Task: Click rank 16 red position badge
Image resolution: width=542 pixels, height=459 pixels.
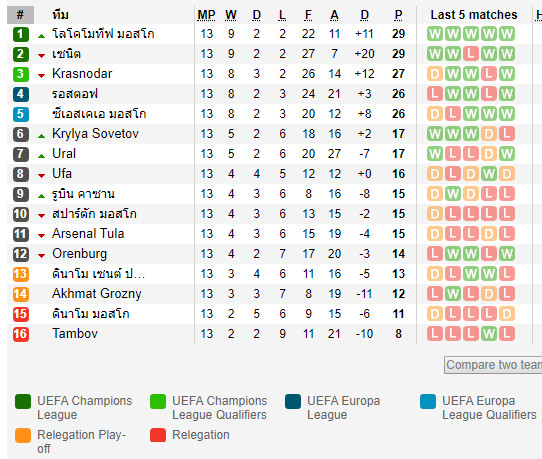Action: point(20,334)
